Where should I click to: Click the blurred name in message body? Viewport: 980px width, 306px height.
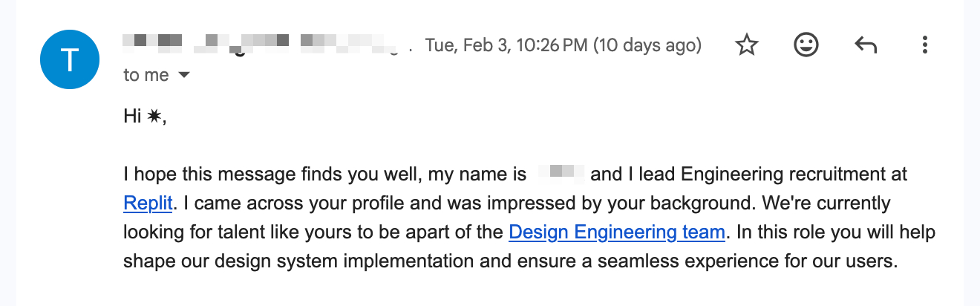point(561,175)
